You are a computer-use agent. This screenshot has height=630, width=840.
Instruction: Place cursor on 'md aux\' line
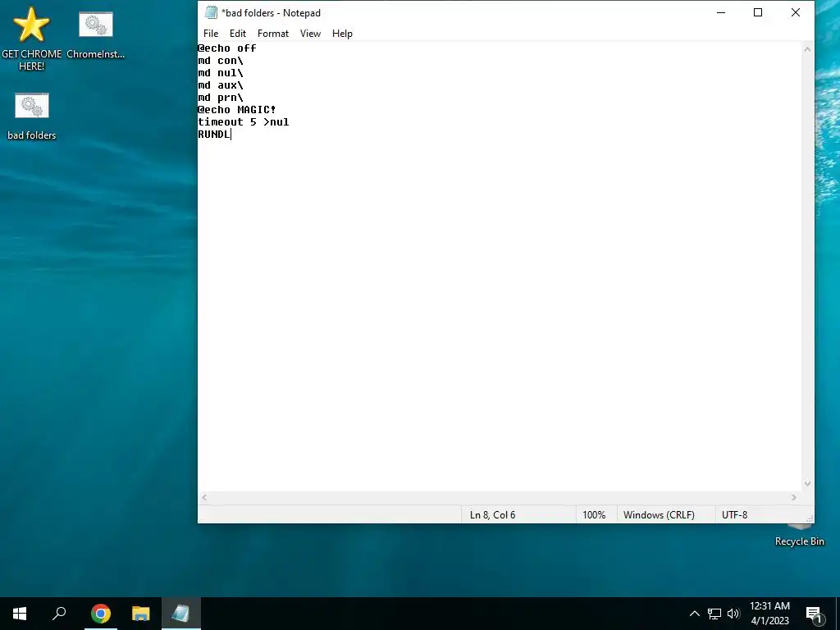pos(221,85)
